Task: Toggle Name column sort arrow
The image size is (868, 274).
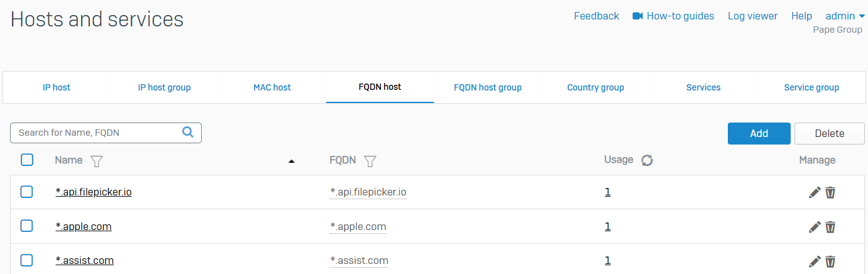Action: [291, 162]
